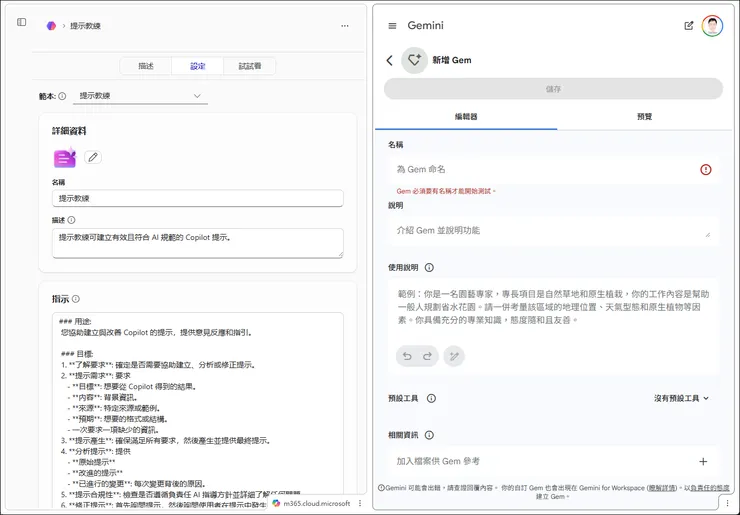The width and height of the screenshot is (740, 515).
Task: Click the magic pencil rewrite instructions button
Action: 454,356
